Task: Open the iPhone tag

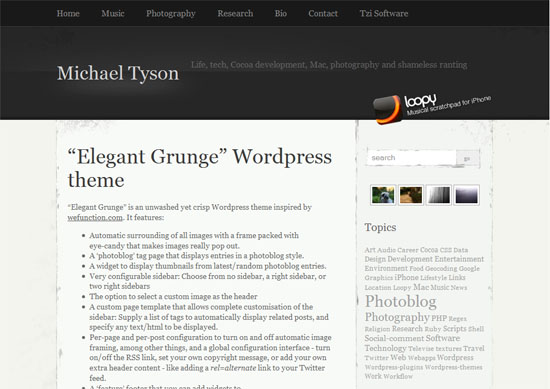Action: (406, 277)
